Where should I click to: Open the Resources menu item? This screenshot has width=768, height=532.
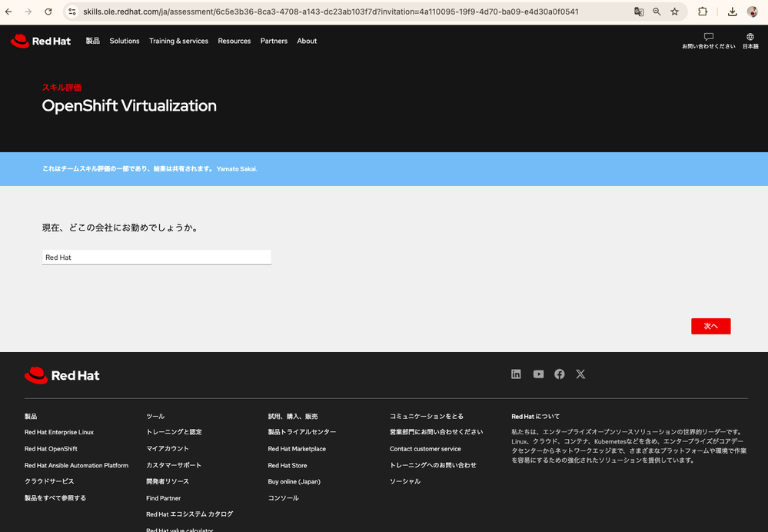click(x=234, y=42)
